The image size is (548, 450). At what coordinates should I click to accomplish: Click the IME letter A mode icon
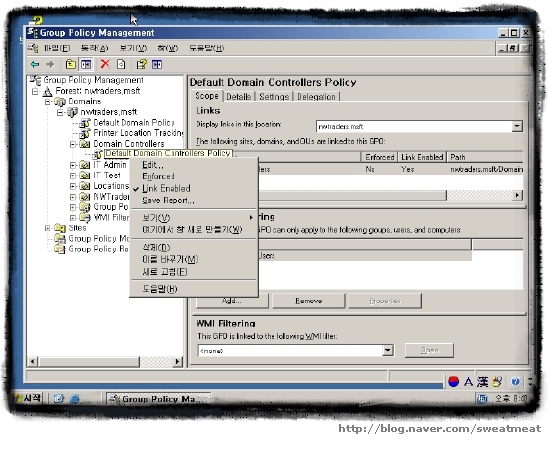(x=468, y=382)
